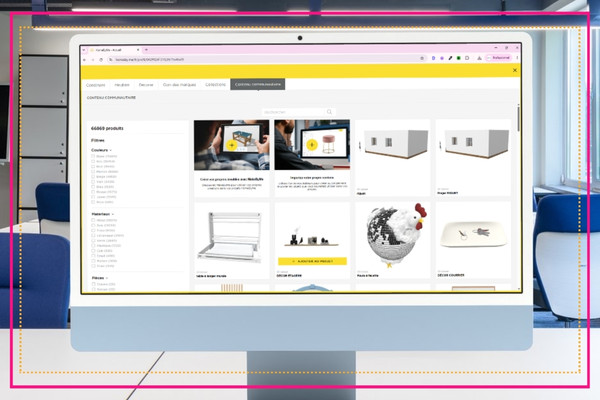Open the site info icon in the address bar
Viewport: 600px width, 400px height.
click(111, 60)
